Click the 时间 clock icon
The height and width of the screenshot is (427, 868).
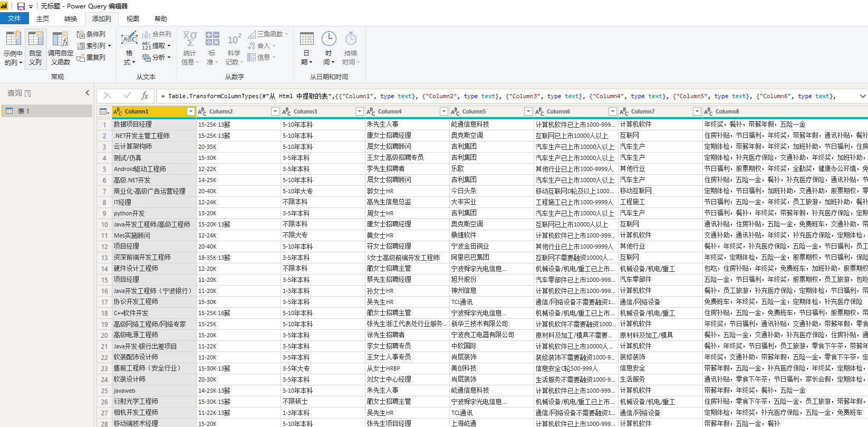click(x=329, y=39)
